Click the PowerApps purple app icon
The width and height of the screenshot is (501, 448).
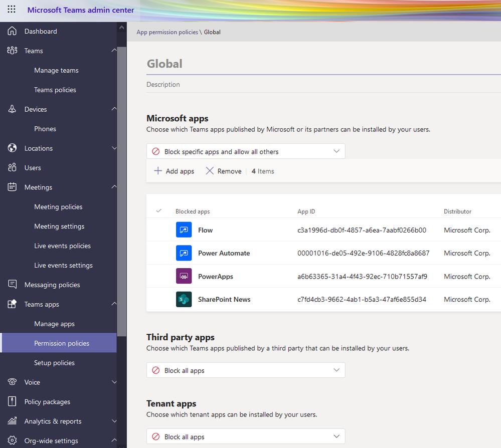pos(184,276)
